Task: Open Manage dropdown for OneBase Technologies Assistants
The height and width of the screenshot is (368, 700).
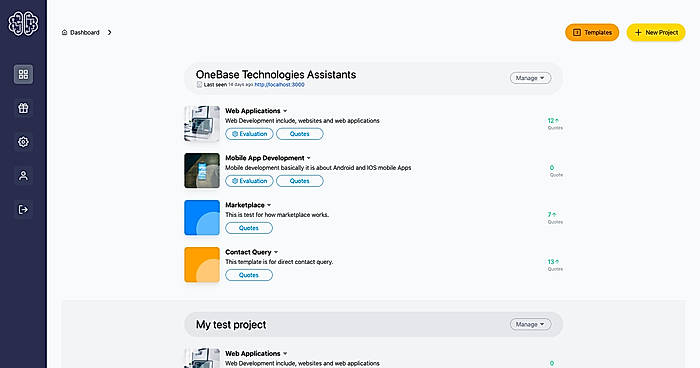Action: [x=530, y=78]
